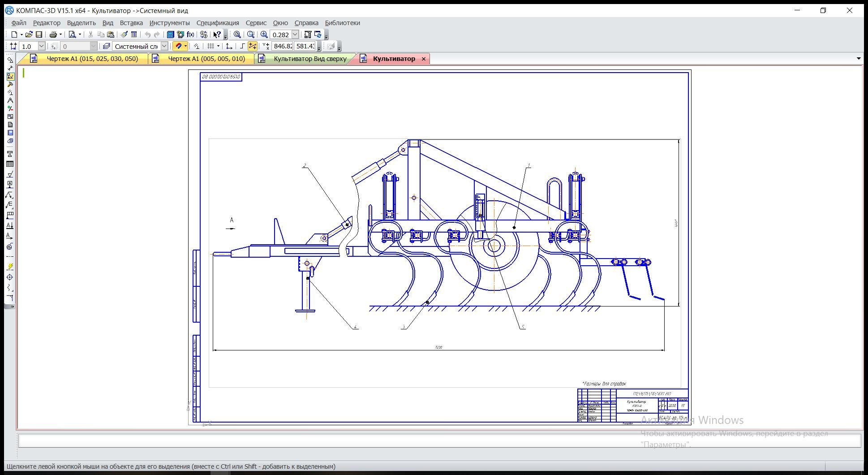The height and width of the screenshot is (475, 868).
Task: Toggle the orthogonal drawing mode
Action: click(x=242, y=46)
